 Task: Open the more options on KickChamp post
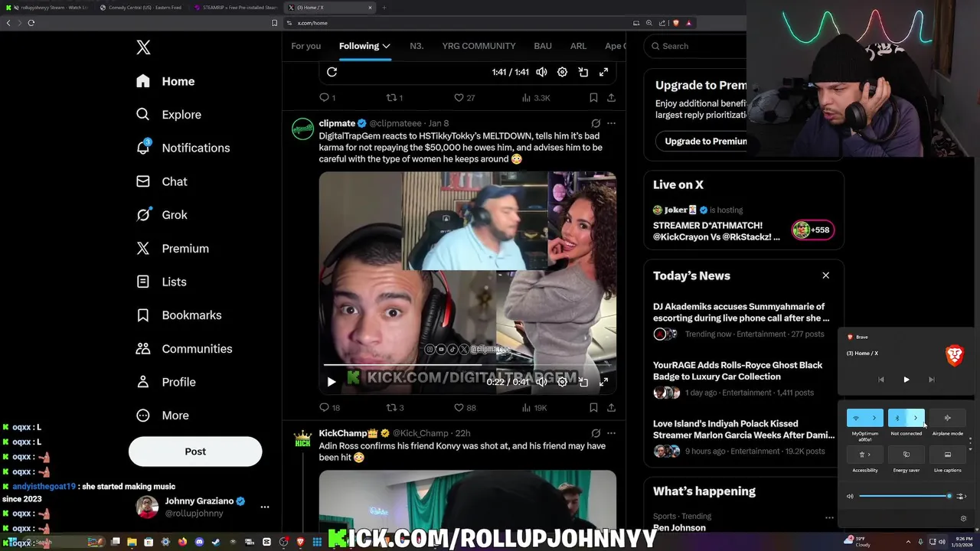point(611,433)
